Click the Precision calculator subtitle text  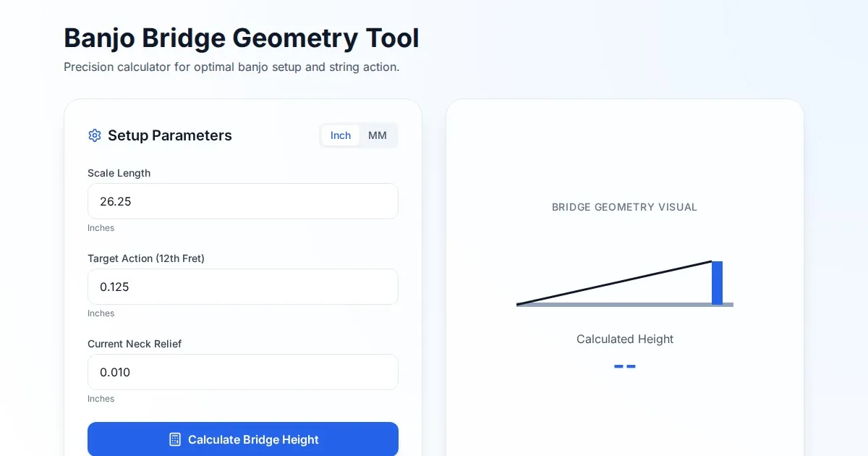tap(231, 67)
